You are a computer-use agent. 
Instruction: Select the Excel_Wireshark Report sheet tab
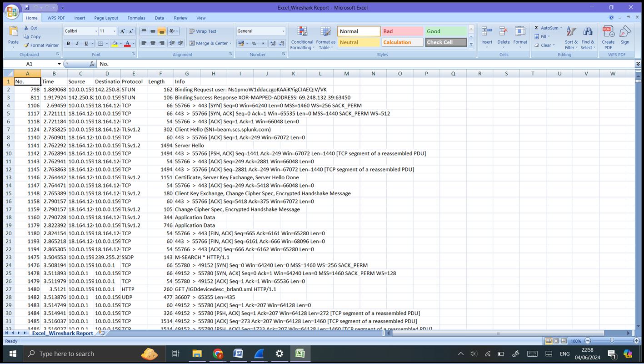62,333
